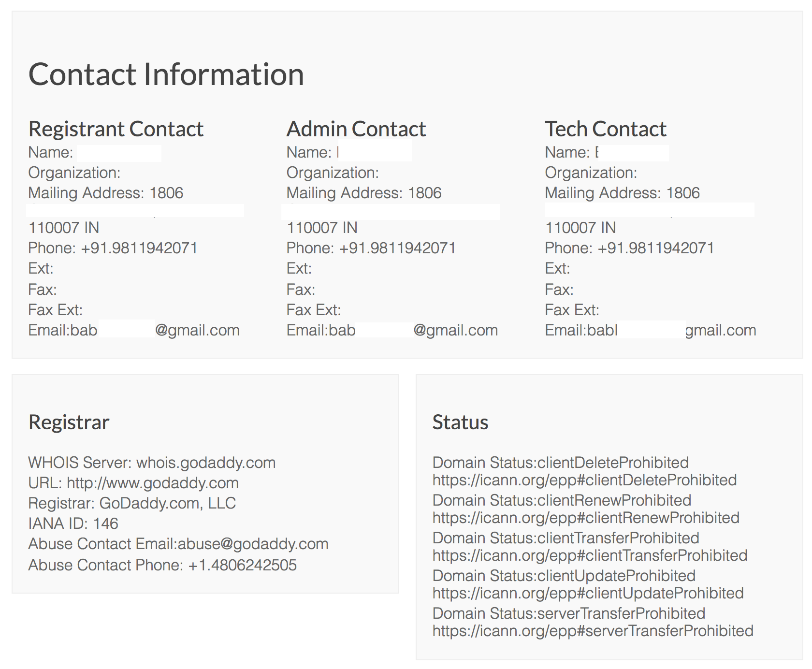Open the clientDeleteProhibited icann.org link
The image size is (812, 669).
pos(585,480)
